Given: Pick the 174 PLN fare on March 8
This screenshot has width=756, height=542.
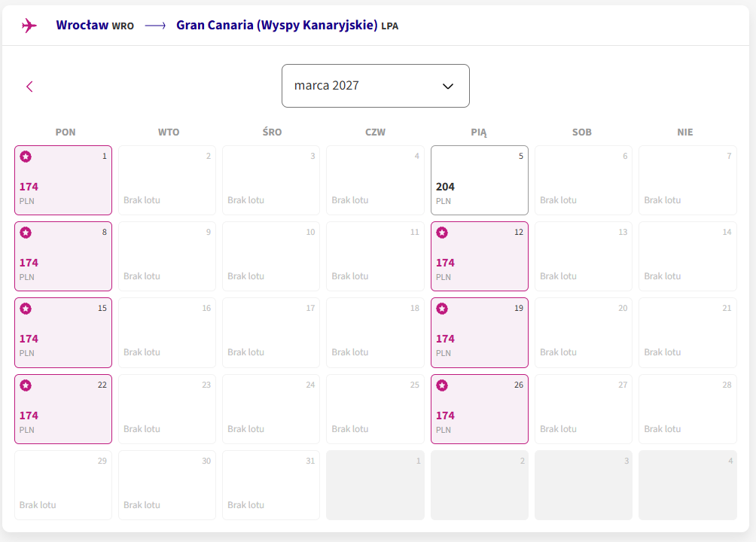Looking at the screenshot, I should [63, 256].
